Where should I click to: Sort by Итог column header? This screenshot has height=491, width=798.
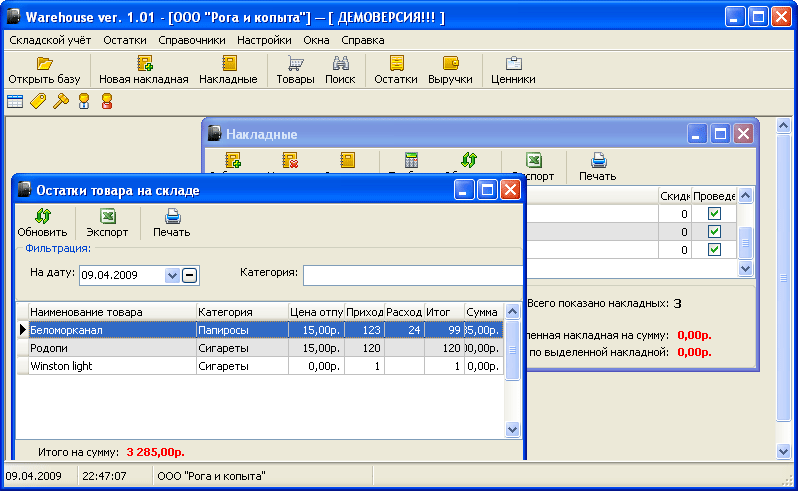(444, 312)
